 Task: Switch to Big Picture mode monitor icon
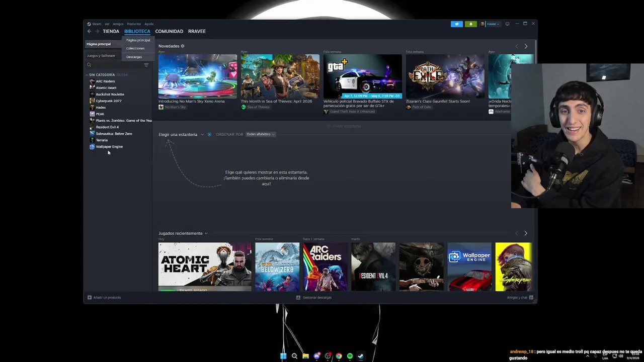(507, 24)
